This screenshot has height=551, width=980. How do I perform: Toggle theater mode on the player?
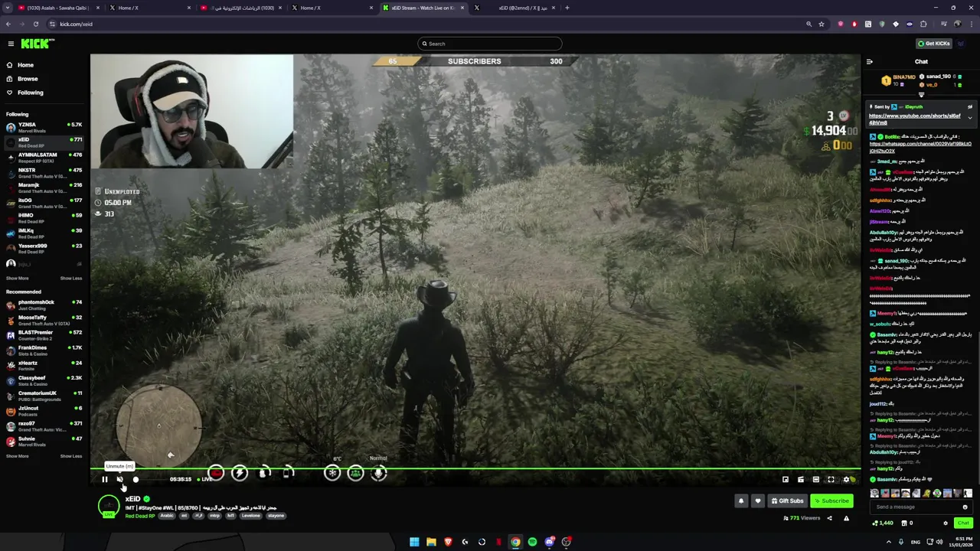(815, 480)
